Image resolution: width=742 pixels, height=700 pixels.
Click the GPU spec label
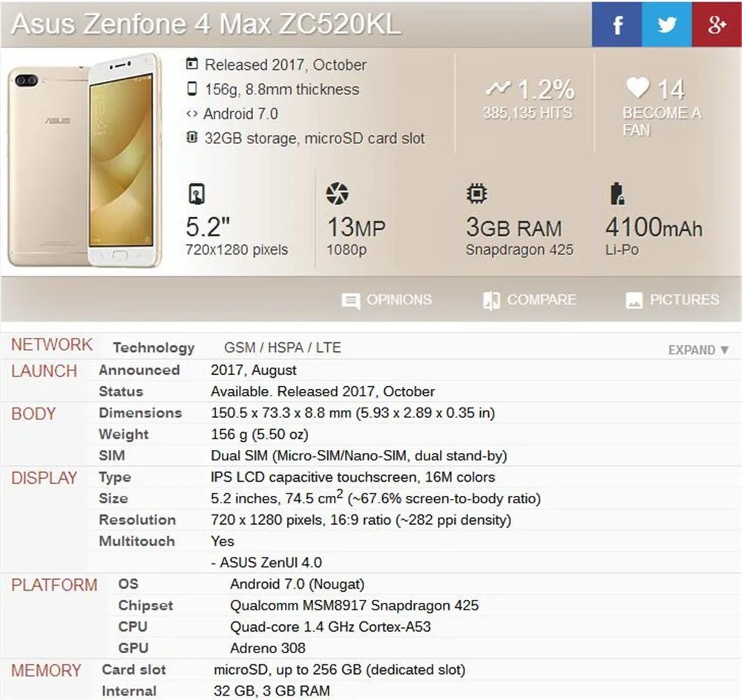click(133, 648)
